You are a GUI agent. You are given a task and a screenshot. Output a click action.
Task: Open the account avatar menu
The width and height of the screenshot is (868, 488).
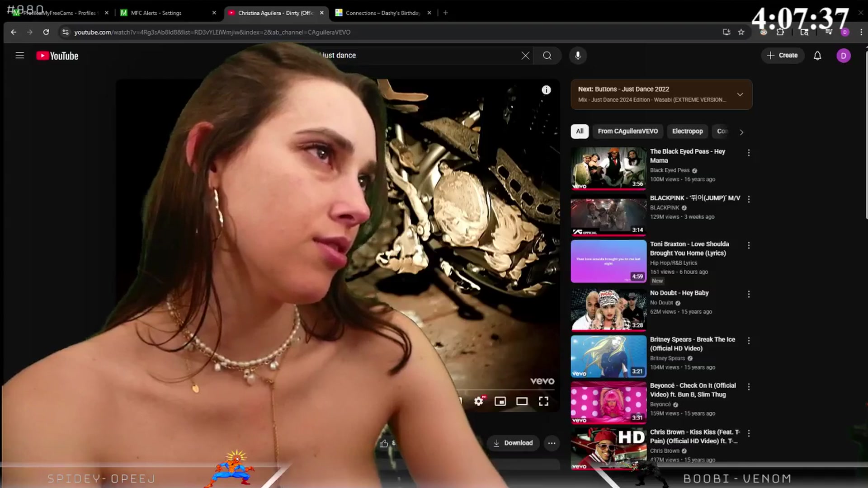[843, 56]
